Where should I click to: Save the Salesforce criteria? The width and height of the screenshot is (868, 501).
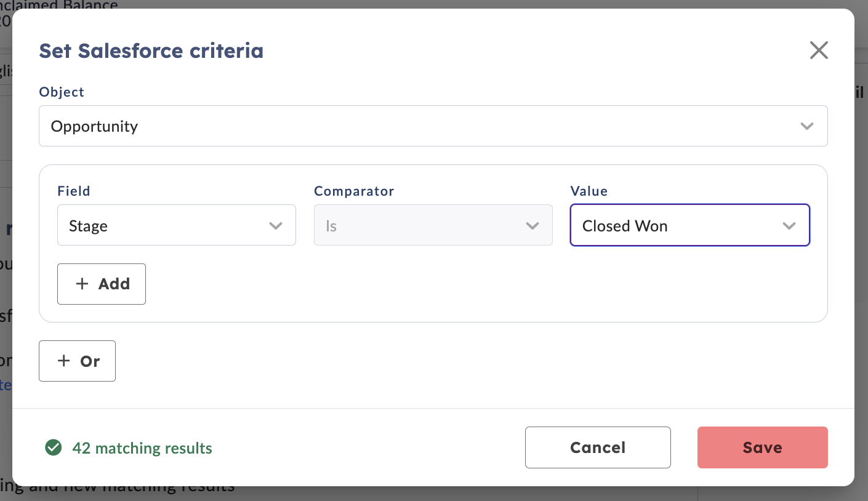(763, 447)
